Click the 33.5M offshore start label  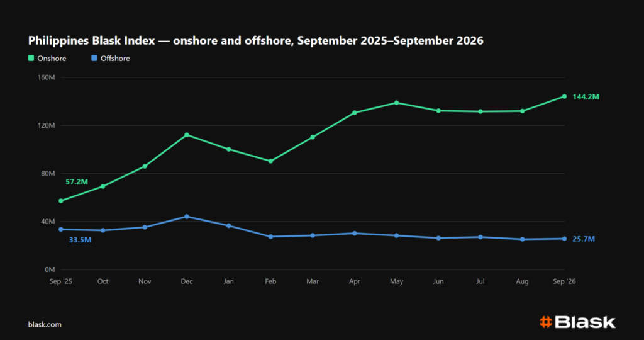80,240
